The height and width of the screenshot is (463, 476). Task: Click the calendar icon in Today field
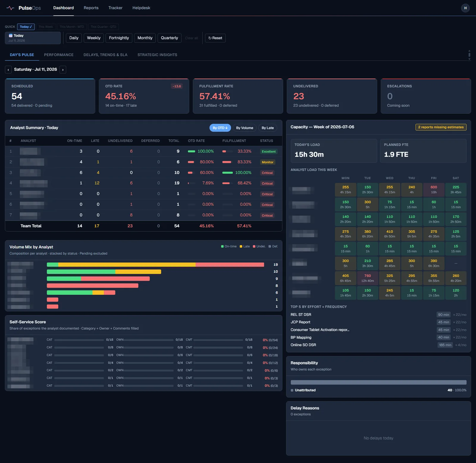10,35
